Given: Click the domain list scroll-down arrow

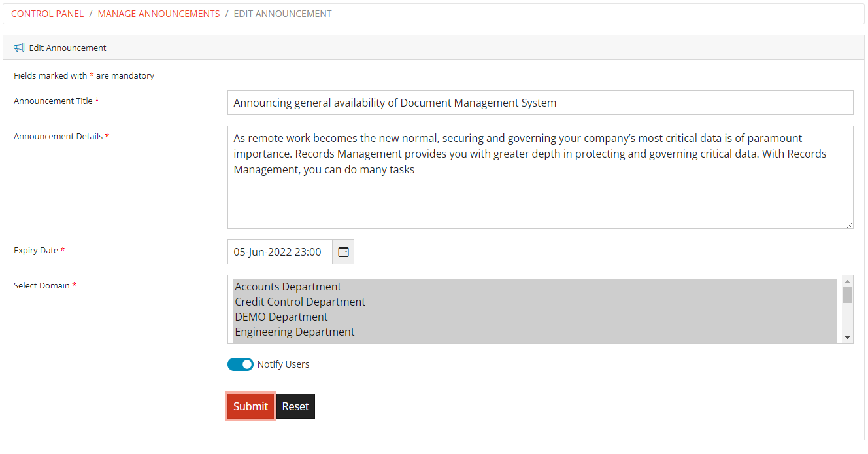Looking at the screenshot, I should point(847,338).
